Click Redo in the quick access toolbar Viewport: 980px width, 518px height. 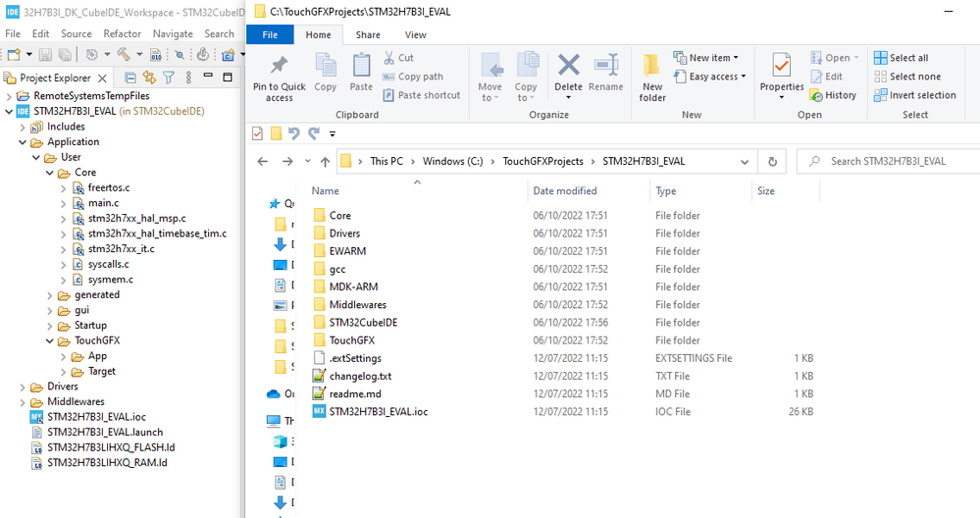[x=314, y=133]
